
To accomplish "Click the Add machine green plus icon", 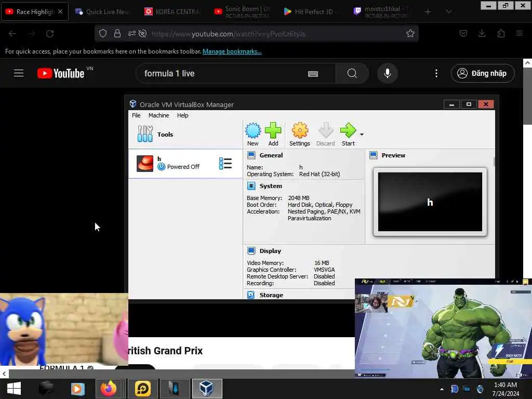I will [273, 134].
